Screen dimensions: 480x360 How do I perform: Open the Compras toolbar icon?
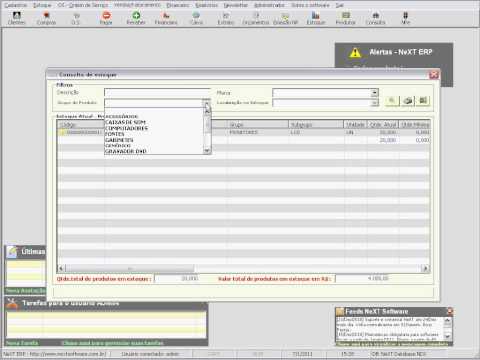46,18
